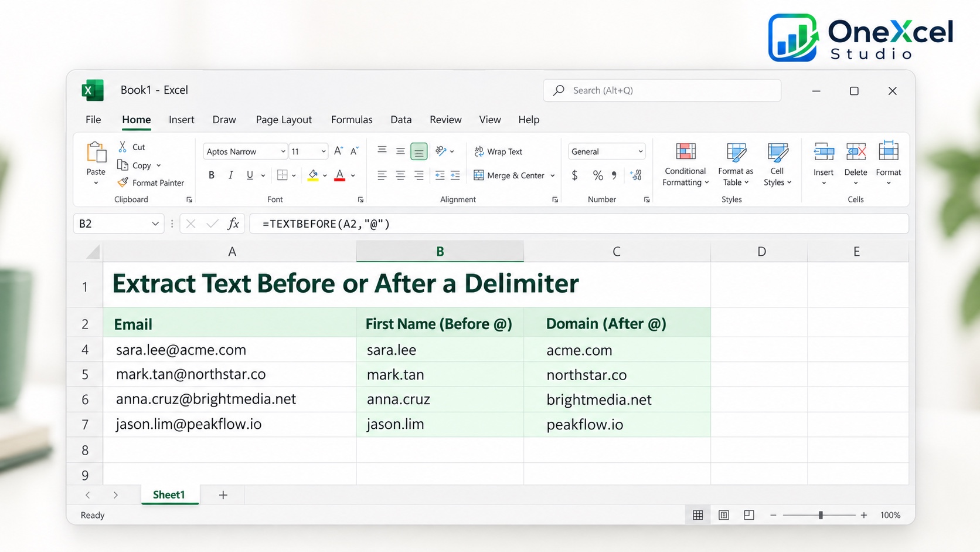This screenshot has height=552, width=980.
Task: Click the Format cells icon
Action: [x=889, y=151]
